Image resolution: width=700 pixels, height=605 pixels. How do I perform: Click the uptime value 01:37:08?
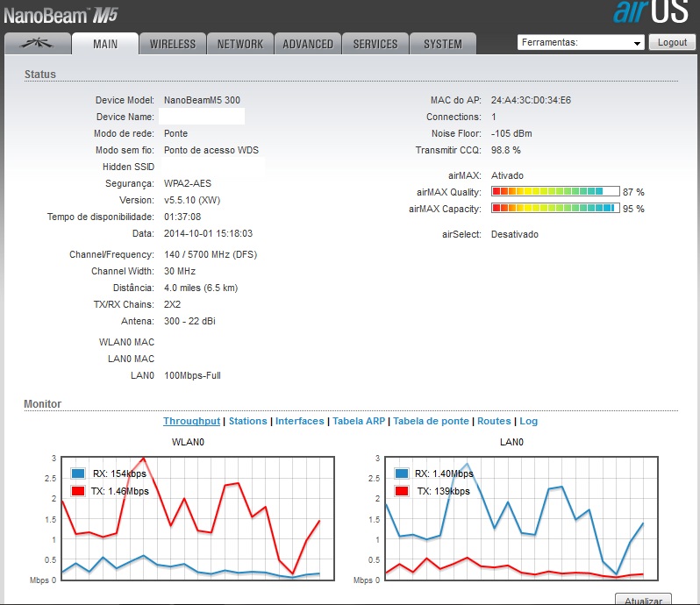click(x=182, y=217)
